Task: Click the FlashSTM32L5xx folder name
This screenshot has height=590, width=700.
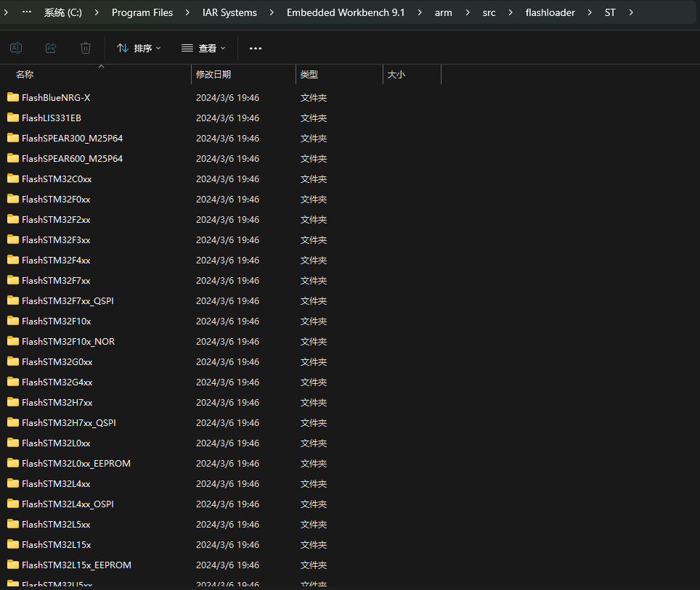Action: [56, 525]
